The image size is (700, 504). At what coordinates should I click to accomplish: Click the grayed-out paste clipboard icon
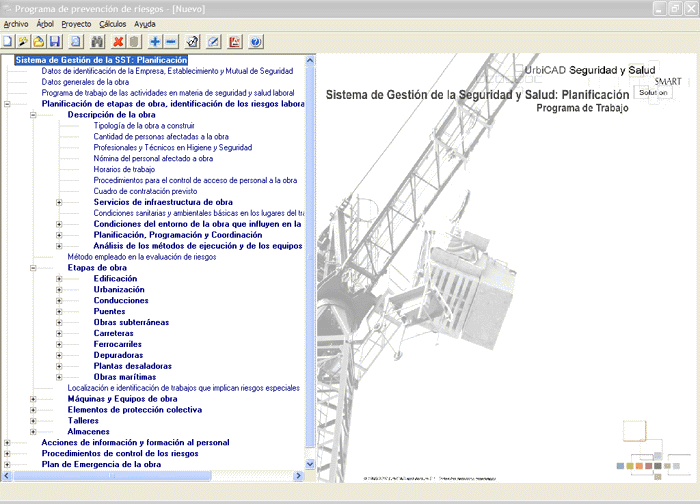tap(134, 42)
